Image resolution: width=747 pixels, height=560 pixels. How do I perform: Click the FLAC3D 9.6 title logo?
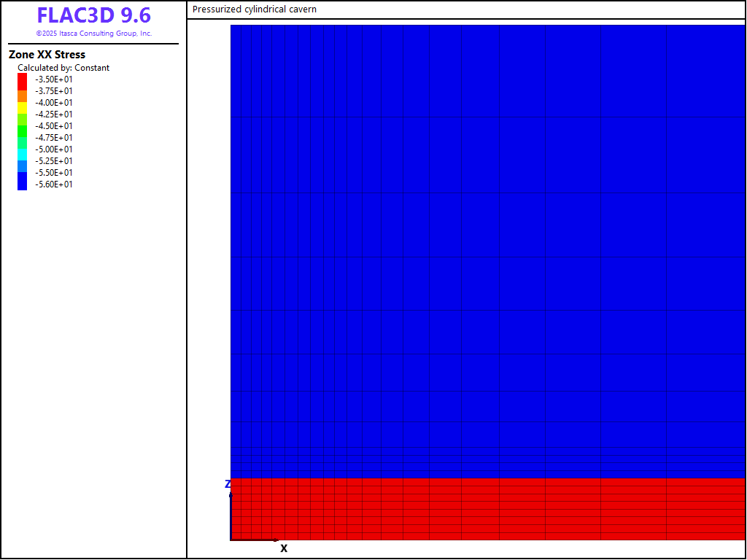93,15
